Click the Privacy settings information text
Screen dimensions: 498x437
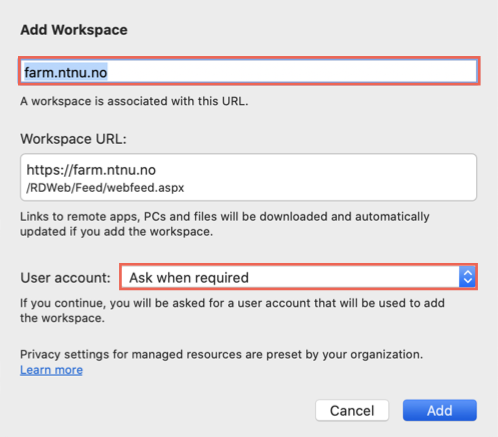(221, 354)
